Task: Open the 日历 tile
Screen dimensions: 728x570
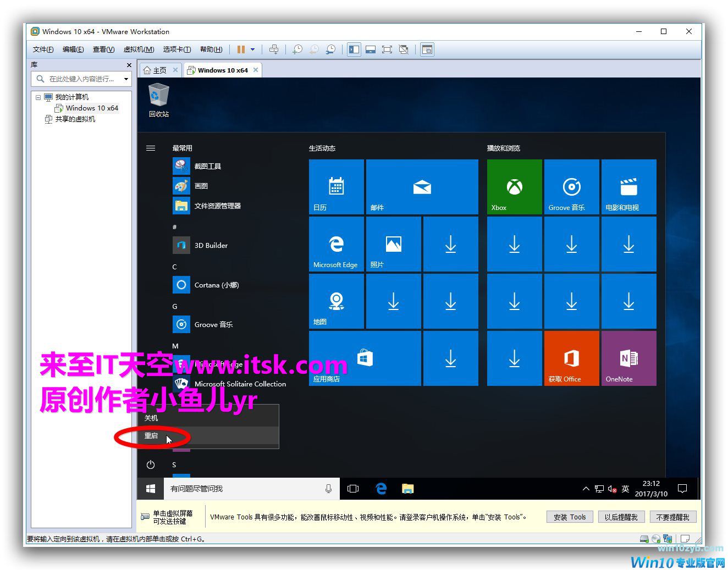Action: (x=337, y=187)
